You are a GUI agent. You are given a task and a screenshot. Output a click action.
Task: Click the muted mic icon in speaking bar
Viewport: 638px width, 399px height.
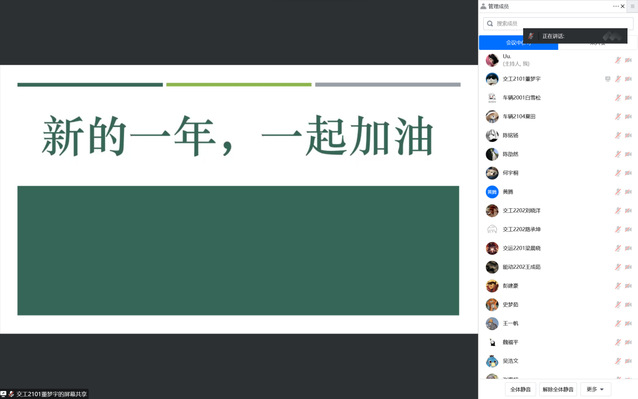531,36
